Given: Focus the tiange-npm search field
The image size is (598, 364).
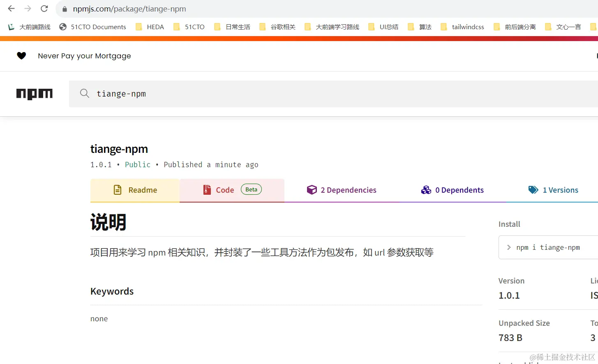Looking at the screenshot, I should pyautogui.click(x=333, y=94).
